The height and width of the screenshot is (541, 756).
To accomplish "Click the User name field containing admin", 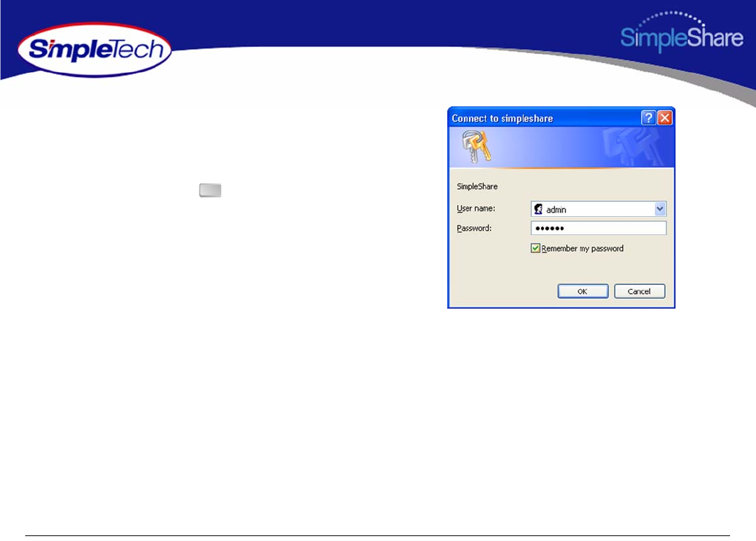I will click(x=598, y=209).
